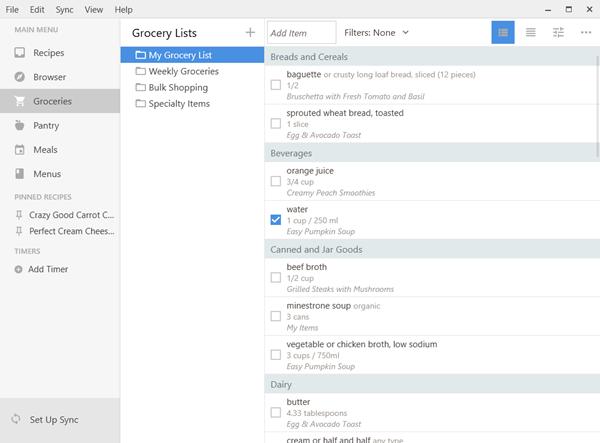The height and width of the screenshot is (443, 600).
Task: Check the orange juice item
Action: click(x=276, y=181)
